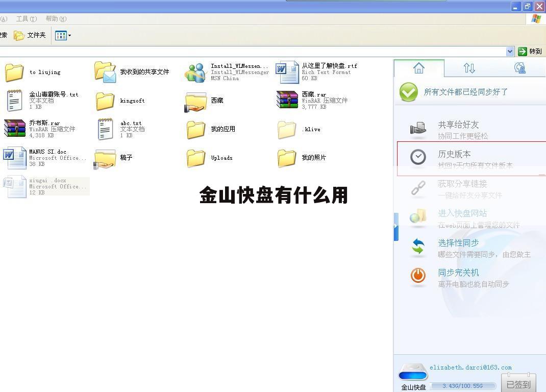Open the .klive hidden folder icon
The width and height of the screenshot is (546, 392).
click(x=287, y=130)
